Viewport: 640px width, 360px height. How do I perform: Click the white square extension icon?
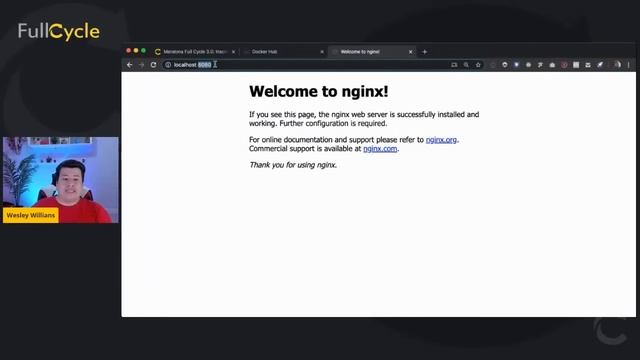[576, 65]
